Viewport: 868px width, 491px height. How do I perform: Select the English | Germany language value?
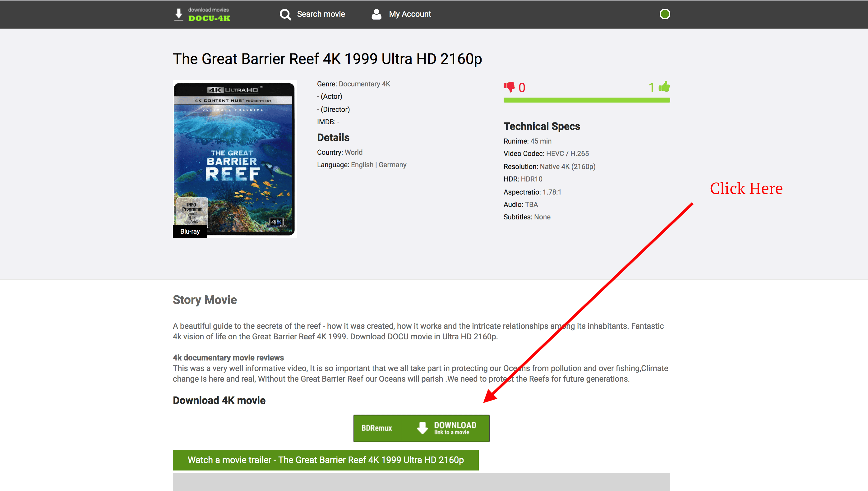[x=378, y=165]
